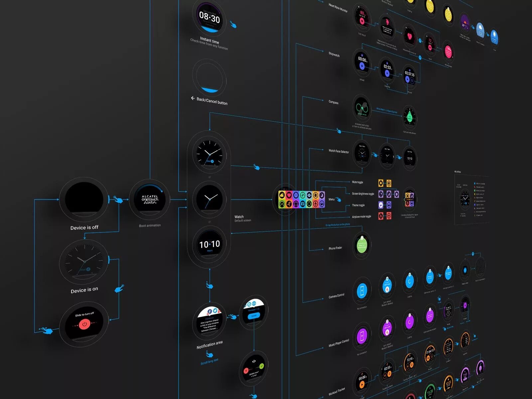Viewport: 532px width, 399px height.
Task: Toggle the dark theme tile
Action: [389, 205]
